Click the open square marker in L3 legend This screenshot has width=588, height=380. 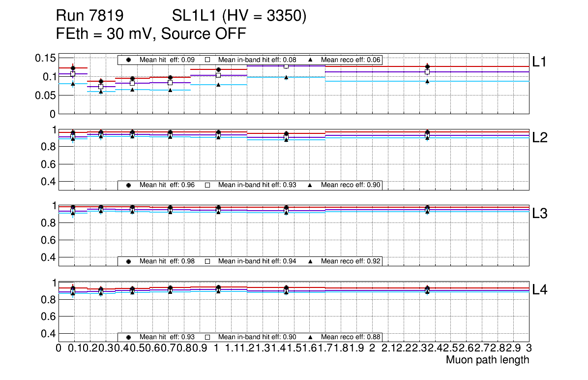click(207, 261)
